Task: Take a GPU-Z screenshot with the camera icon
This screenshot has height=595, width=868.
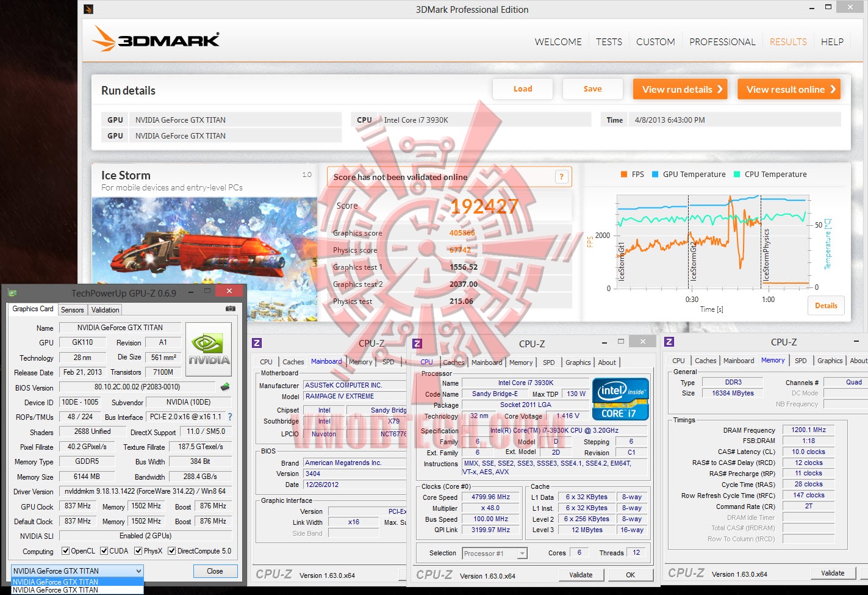Action: pyautogui.click(x=230, y=309)
